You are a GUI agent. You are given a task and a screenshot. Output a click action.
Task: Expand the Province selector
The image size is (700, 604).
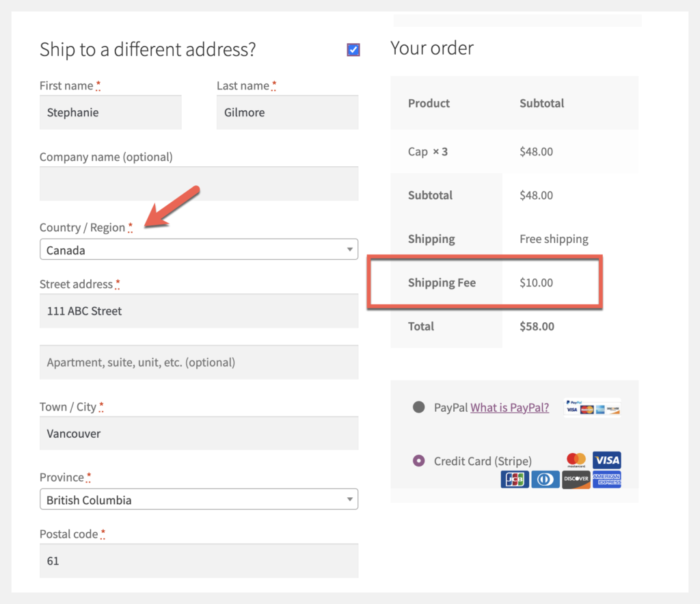click(x=198, y=499)
